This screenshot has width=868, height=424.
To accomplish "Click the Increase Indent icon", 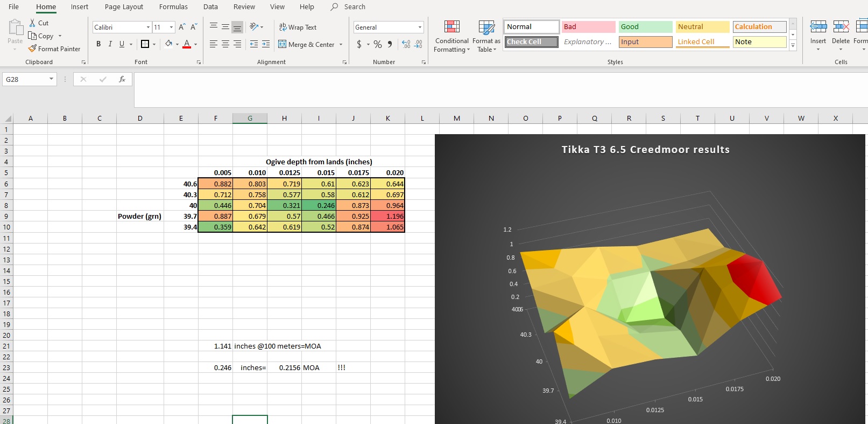I will [266, 44].
